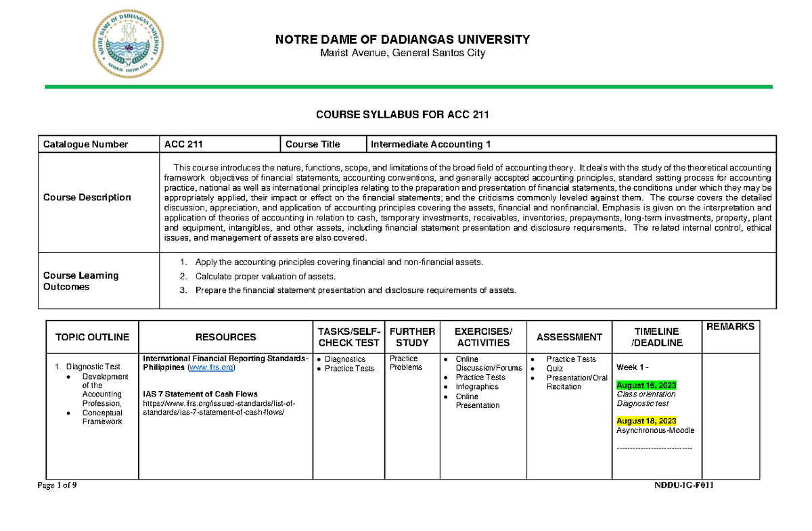Click 'International Financial Reporting Standards-' heading
This screenshot has height=531, width=812.
[x=226, y=359]
